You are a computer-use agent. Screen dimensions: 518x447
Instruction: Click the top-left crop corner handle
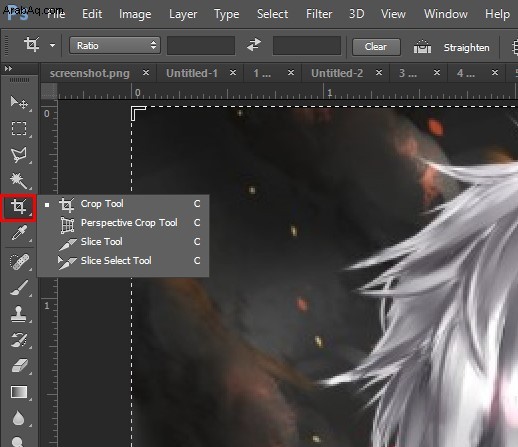coord(138,113)
